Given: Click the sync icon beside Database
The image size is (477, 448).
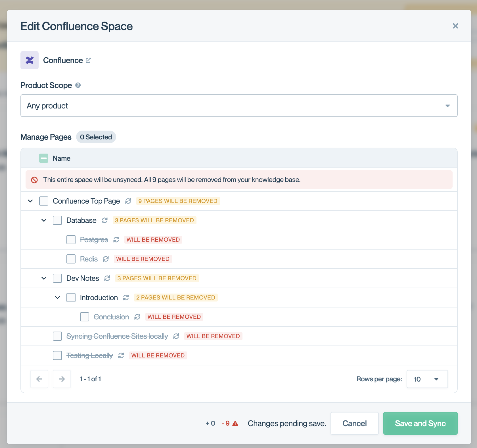Looking at the screenshot, I should pyautogui.click(x=105, y=220).
